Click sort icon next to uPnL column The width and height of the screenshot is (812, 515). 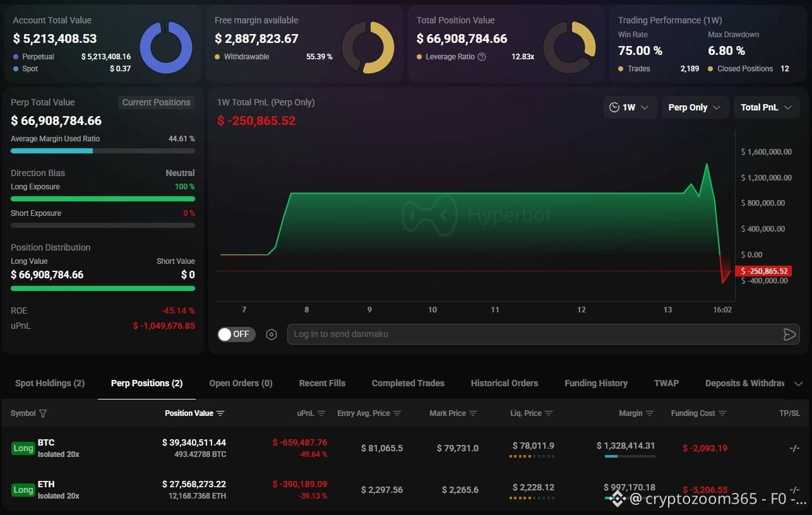tap(321, 413)
